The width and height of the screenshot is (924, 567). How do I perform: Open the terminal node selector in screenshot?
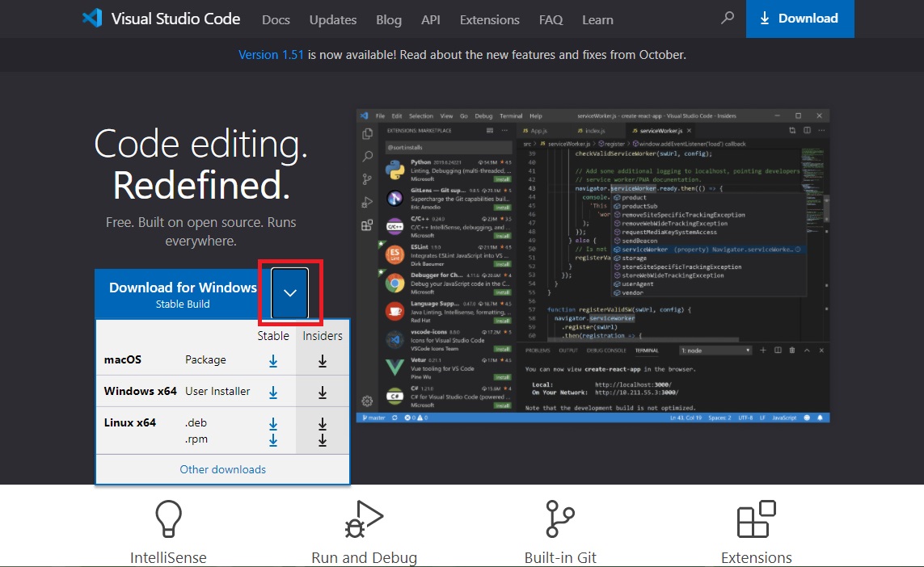point(716,351)
